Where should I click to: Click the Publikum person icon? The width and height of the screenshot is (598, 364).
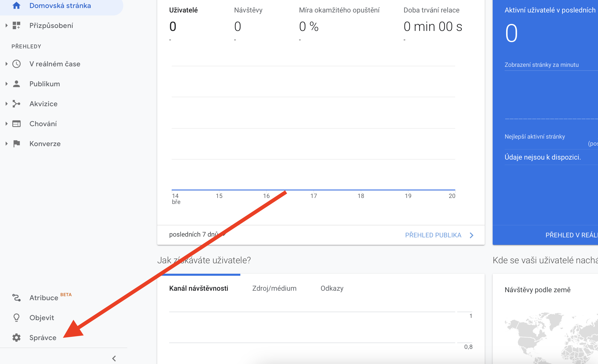(x=16, y=84)
